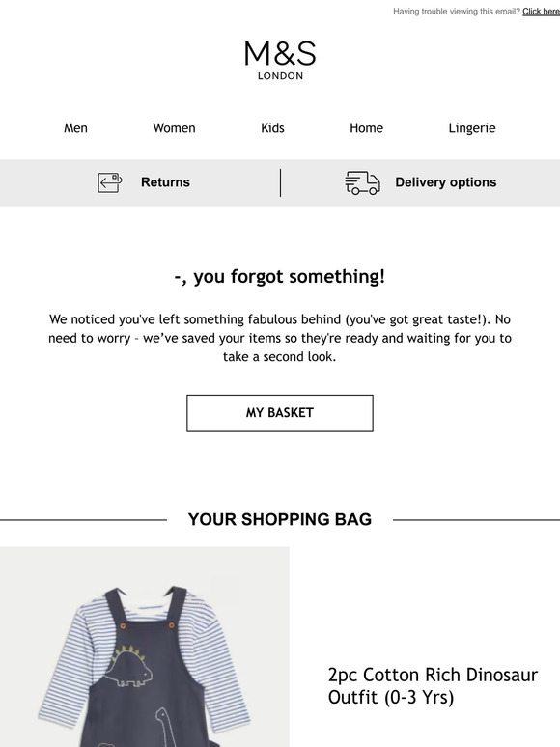Click the Returns box-arrow icon

(x=110, y=182)
